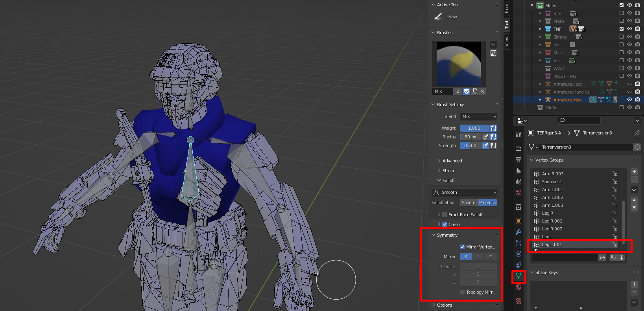Screen dimensions: 644x311
Task: Toggle the pin icon in properties header
Action: pos(637,133)
